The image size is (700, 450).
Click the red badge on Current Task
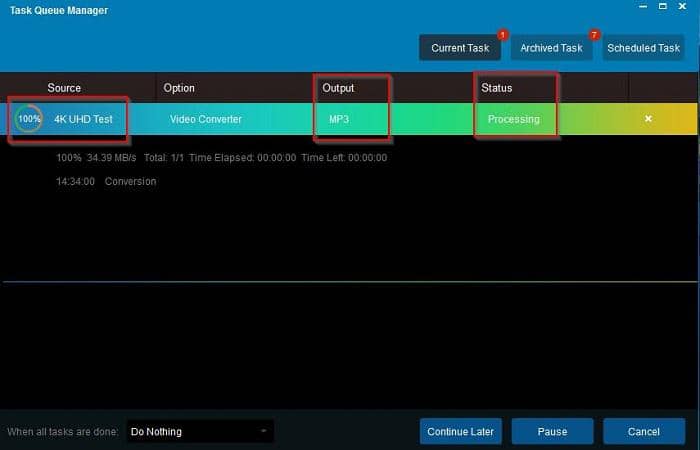[x=503, y=35]
